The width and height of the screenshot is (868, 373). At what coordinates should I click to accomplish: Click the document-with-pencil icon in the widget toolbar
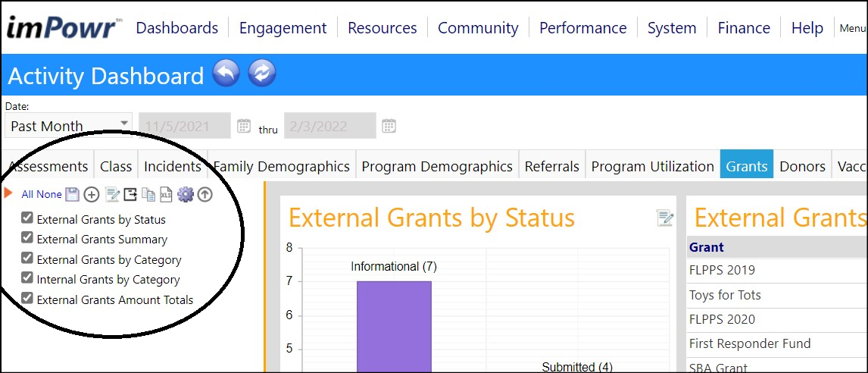[x=112, y=195]
